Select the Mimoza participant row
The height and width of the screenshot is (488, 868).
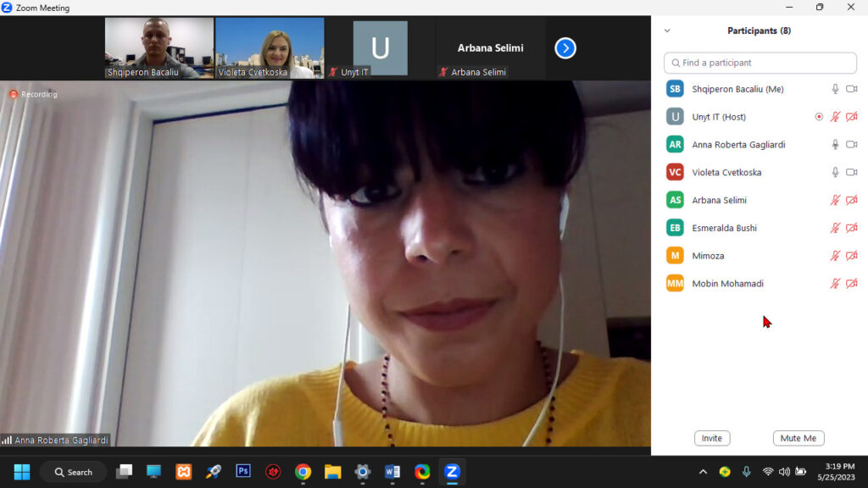[760, 256]
